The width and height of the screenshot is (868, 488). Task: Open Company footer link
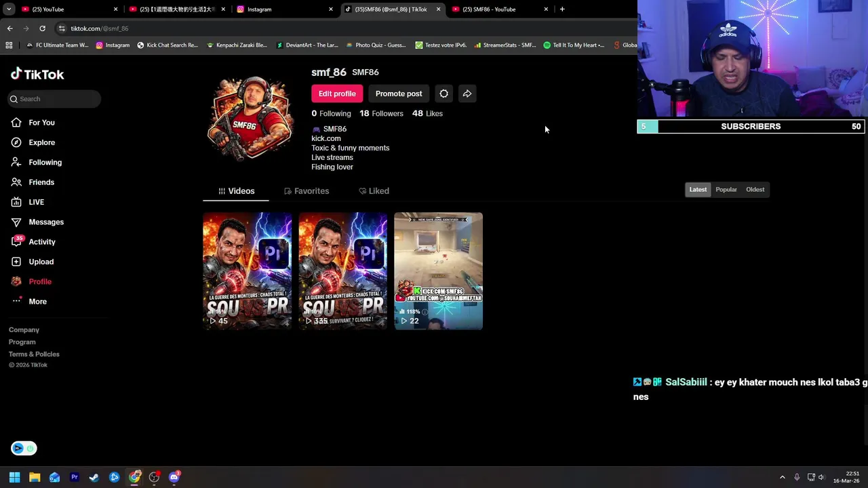tap(24, 330)
